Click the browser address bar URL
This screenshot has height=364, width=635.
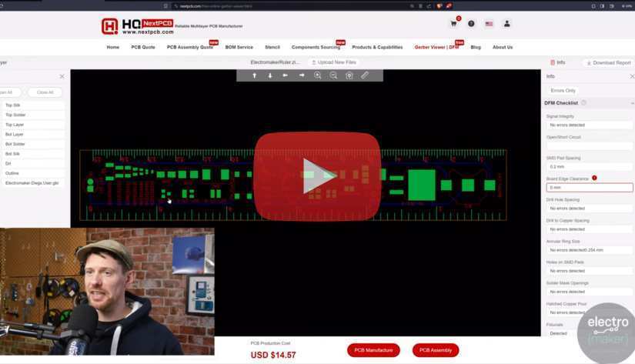tap(216, 6)
